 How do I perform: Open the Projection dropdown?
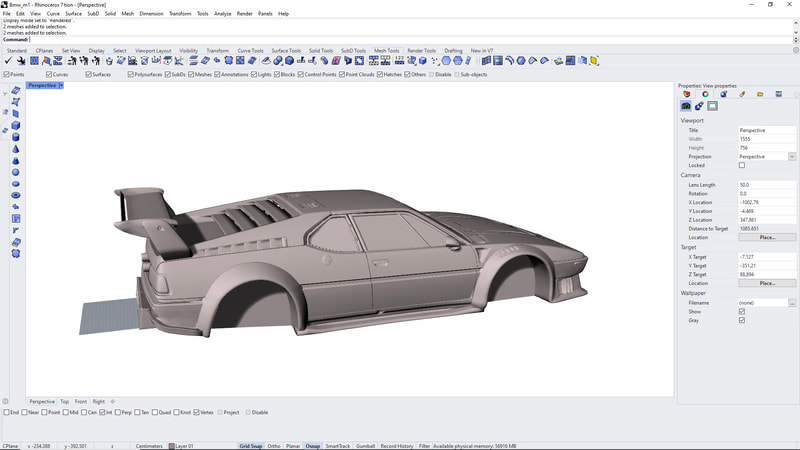click(x=791, y=157)
